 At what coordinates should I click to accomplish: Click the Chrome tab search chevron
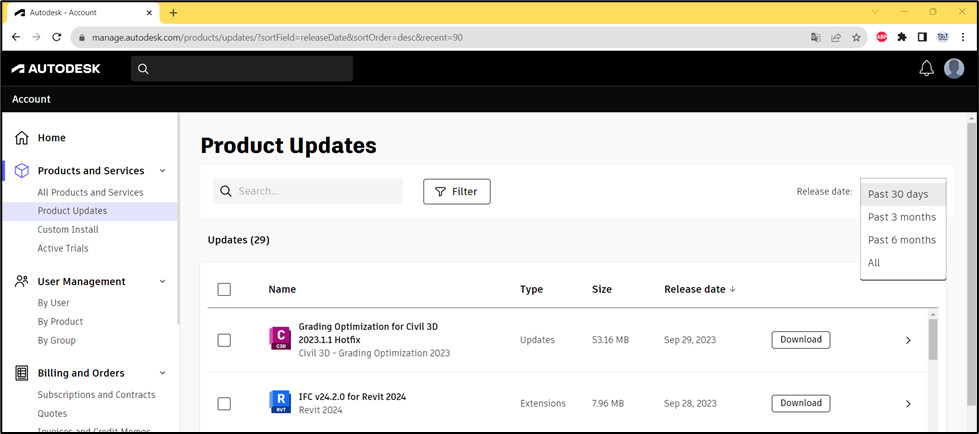pos(875,12)
